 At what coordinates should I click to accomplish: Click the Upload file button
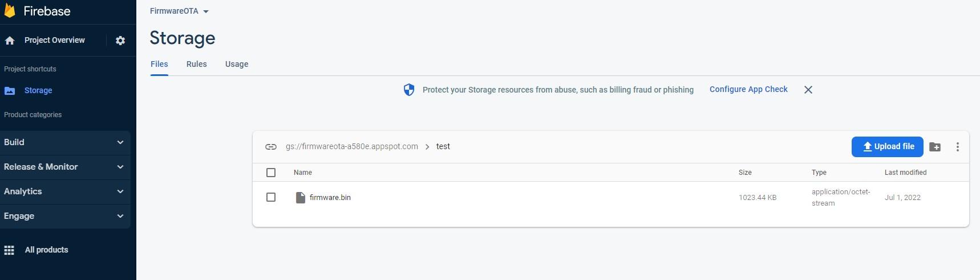(x=887, y=147)
